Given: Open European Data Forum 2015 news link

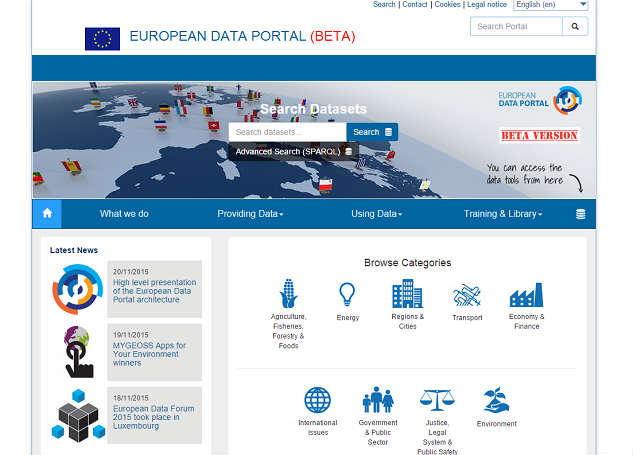Looking at the screenshot, I should coord(153,417).
